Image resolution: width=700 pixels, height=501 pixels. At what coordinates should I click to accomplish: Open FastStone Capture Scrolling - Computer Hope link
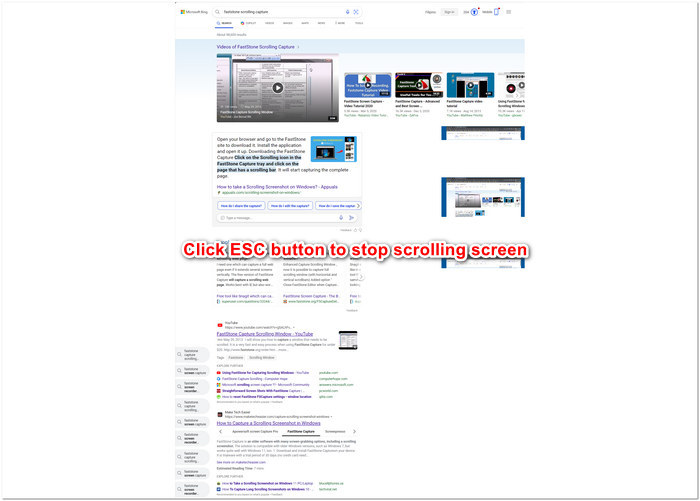click(254, 379)
